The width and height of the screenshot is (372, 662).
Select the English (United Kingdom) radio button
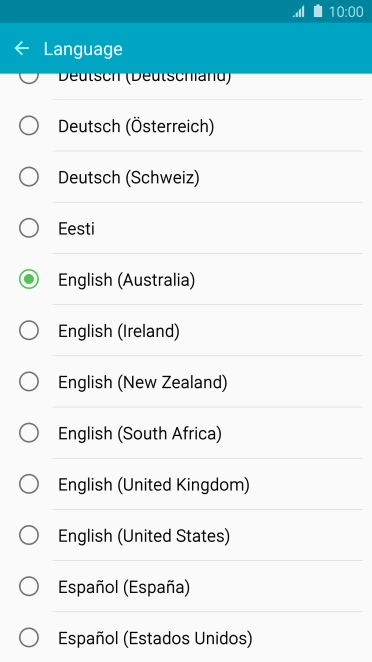[29, 484]
